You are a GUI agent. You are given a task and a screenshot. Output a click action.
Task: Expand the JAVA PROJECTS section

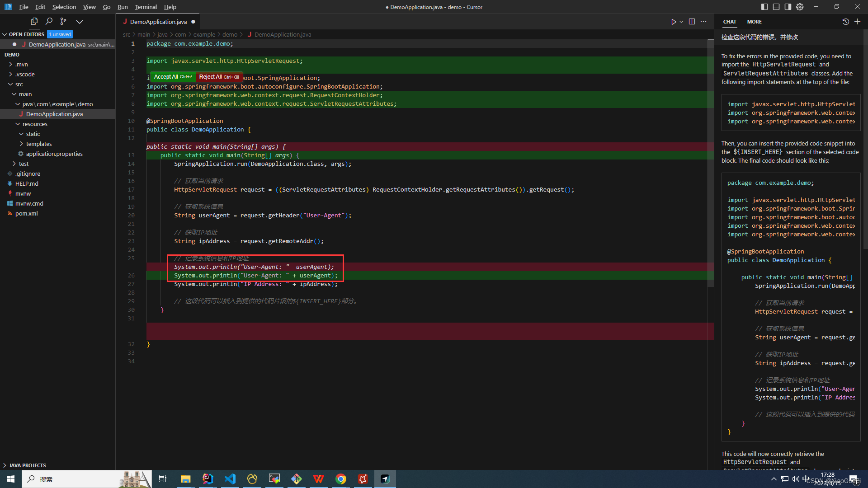[27, 465]
